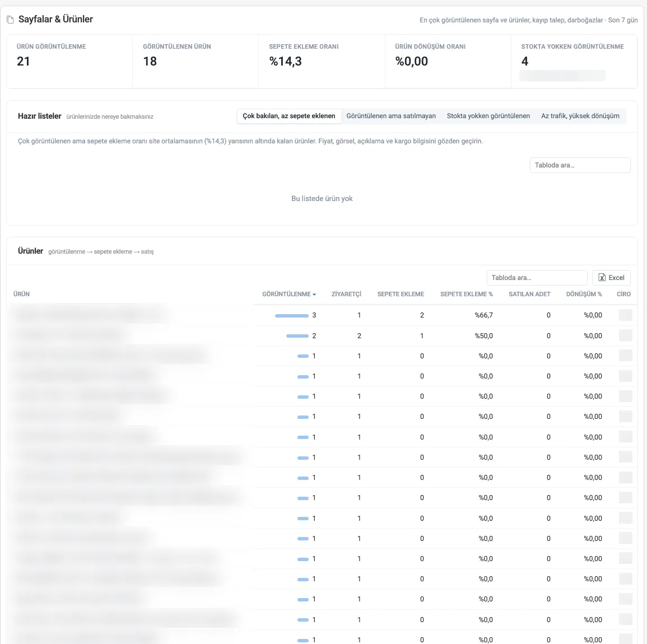Click the 'Bu listede ürün yok' message

[x=322, y=198]
